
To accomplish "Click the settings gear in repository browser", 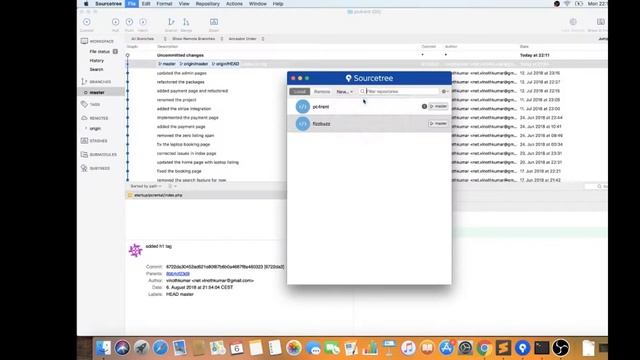I will coord(444,91).
